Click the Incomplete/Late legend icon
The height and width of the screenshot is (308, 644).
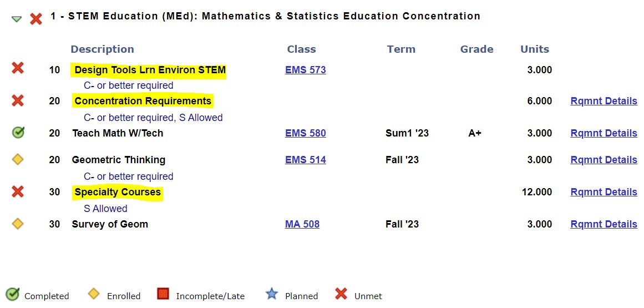tap(163, 294)
